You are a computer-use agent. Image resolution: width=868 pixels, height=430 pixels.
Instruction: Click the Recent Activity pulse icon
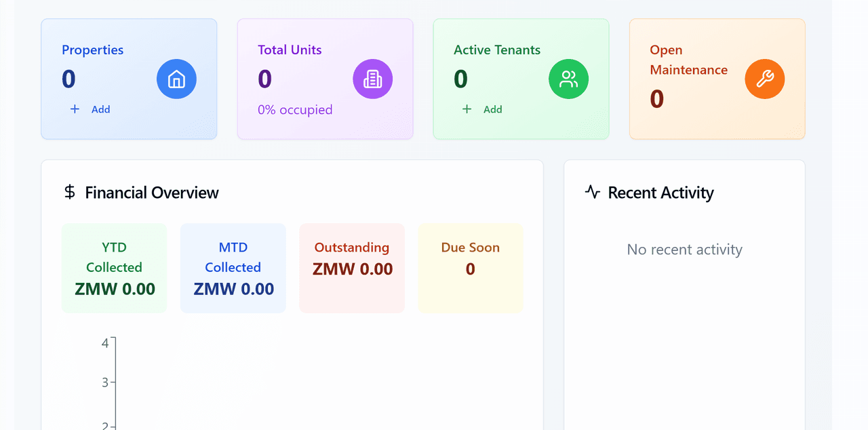click(591, 192)
